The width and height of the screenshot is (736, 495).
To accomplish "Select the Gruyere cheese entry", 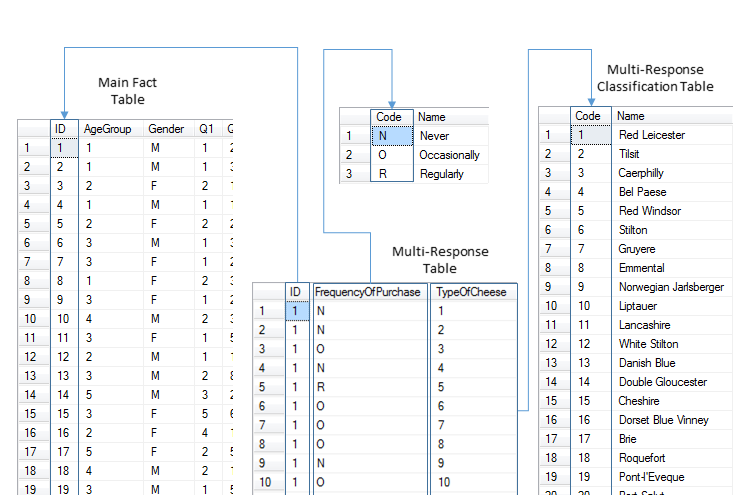I will click(x=637, y=249).
